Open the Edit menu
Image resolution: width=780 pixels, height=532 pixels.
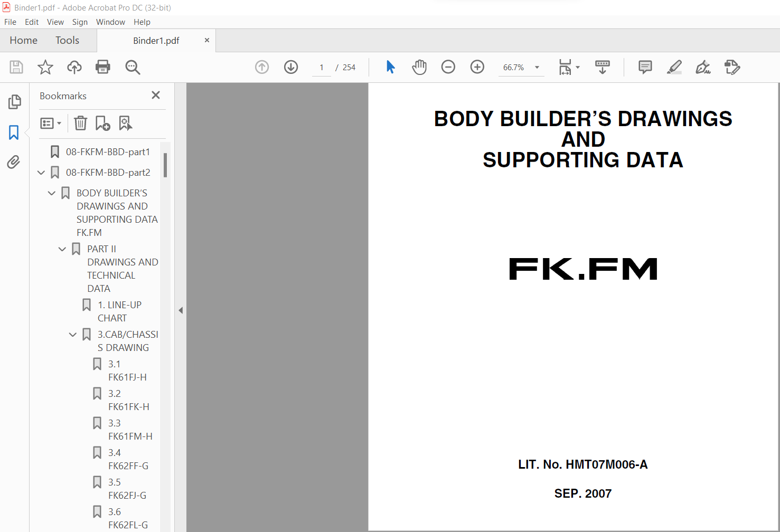click(x=32, y=22)
